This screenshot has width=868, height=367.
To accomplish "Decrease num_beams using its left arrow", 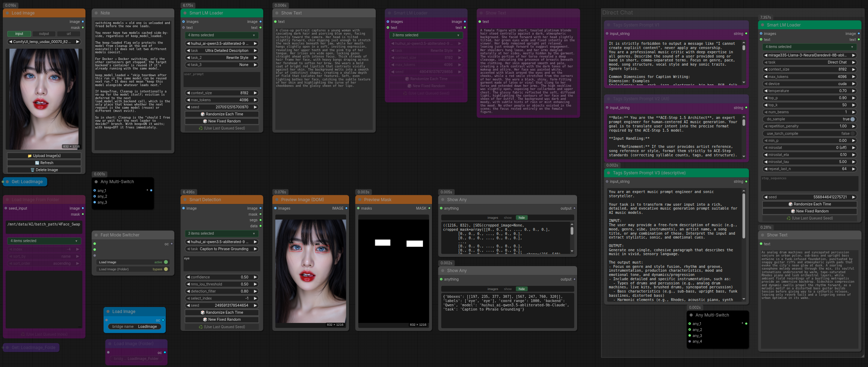I will coord(766,112).
